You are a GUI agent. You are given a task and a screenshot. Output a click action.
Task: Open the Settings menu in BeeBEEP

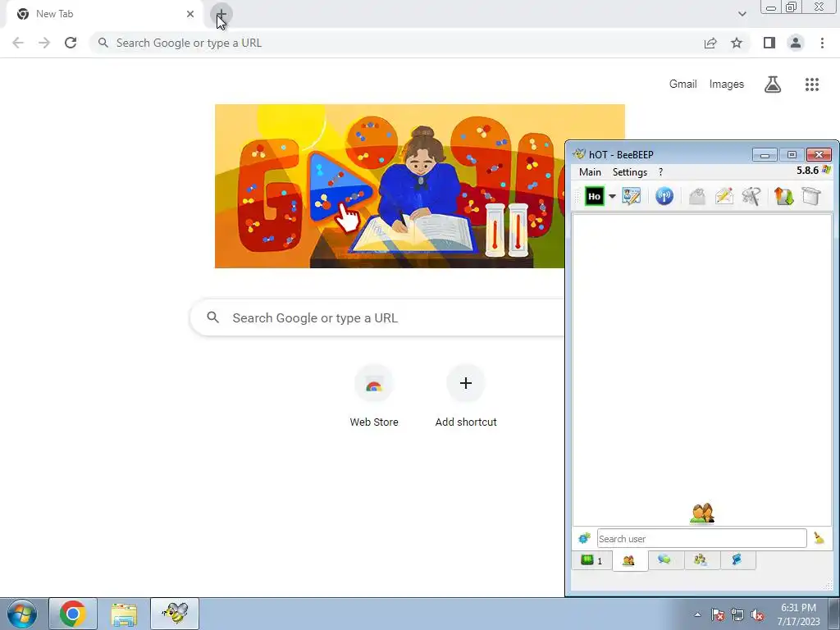coord(629,172)
